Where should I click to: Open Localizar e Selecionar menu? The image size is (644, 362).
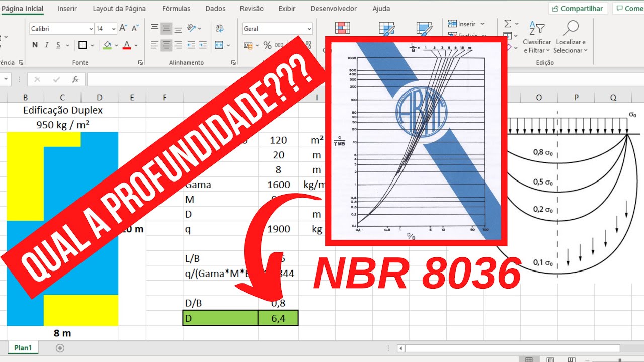[571, 37]
